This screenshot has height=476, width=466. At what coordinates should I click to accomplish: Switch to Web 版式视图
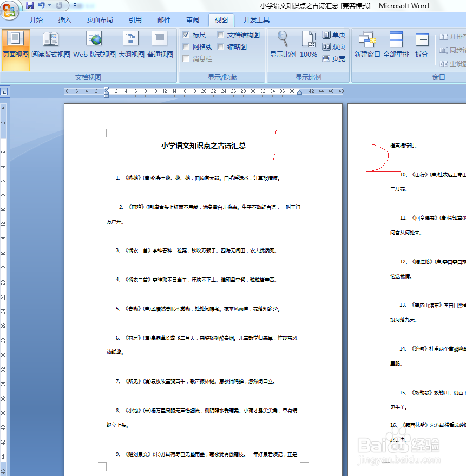pyautogui.click(x=95, y=45)
